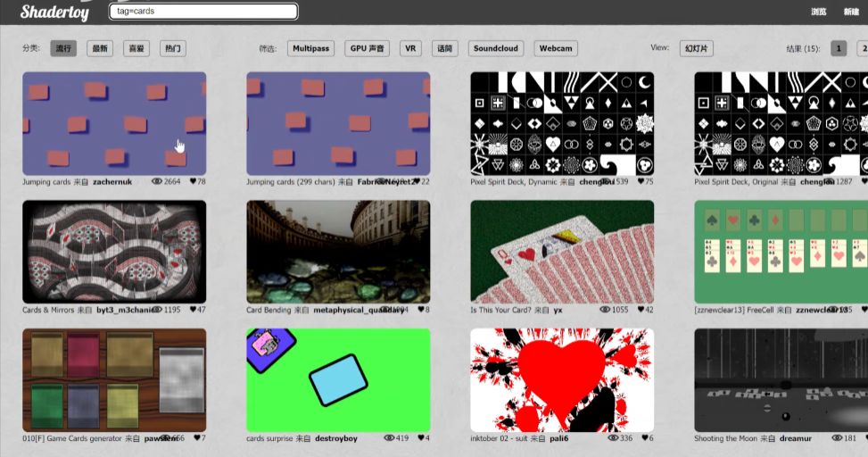Visit author yx's profile
Viewport: 868px width, 457px height.
click(558, 311)
